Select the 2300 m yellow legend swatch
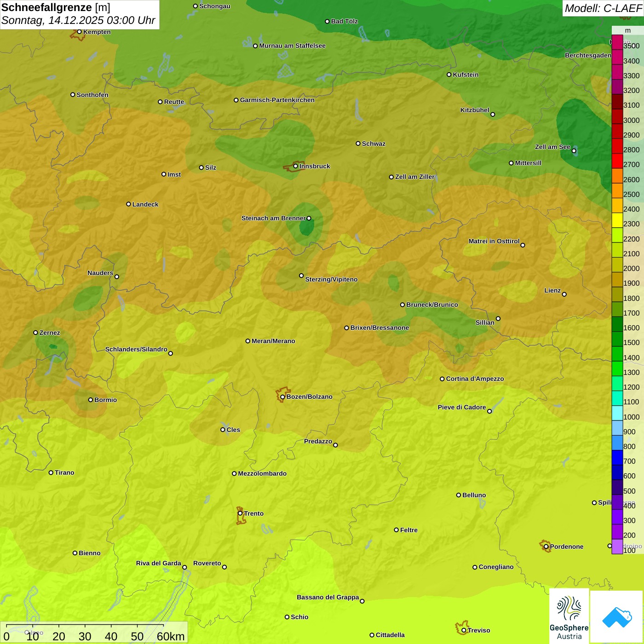 [x=617, y=220]
